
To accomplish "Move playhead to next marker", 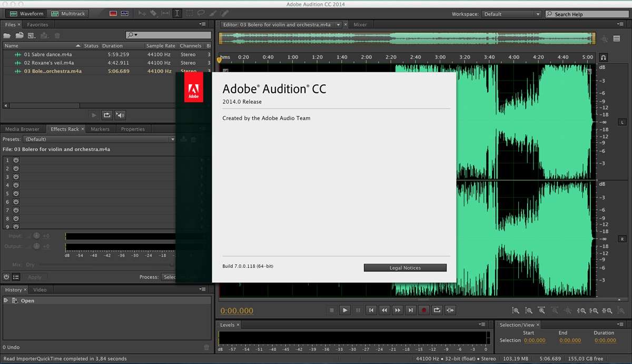I will pos(411,310).
